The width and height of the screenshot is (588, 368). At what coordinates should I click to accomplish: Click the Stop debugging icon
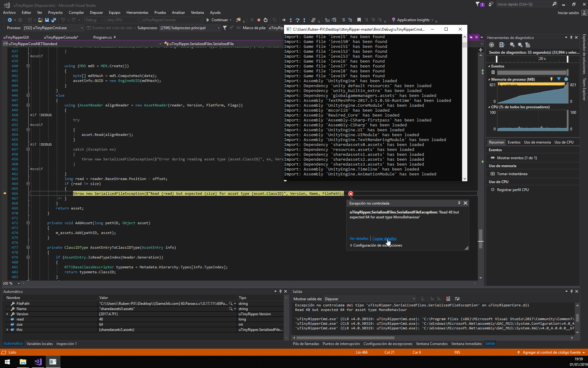259,20
